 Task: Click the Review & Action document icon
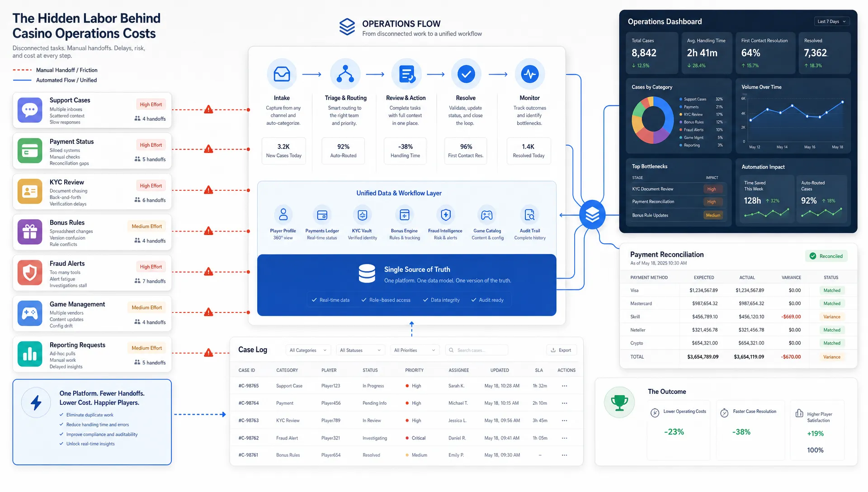[406, 74]
